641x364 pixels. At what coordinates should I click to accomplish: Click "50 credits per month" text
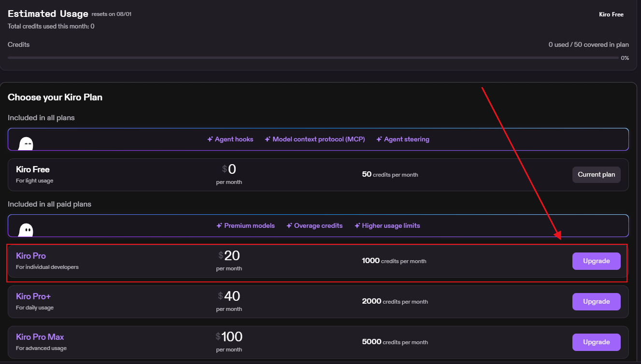(x=390, y=174)
